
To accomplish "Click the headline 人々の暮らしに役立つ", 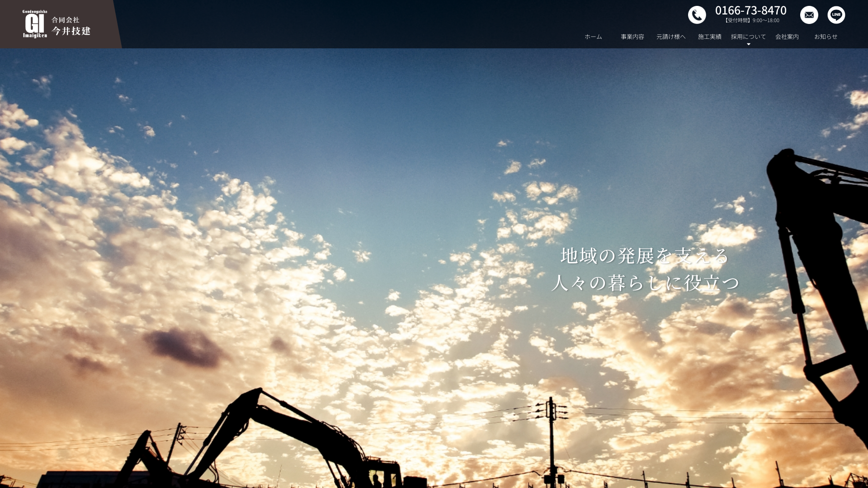I will (645, 283).
